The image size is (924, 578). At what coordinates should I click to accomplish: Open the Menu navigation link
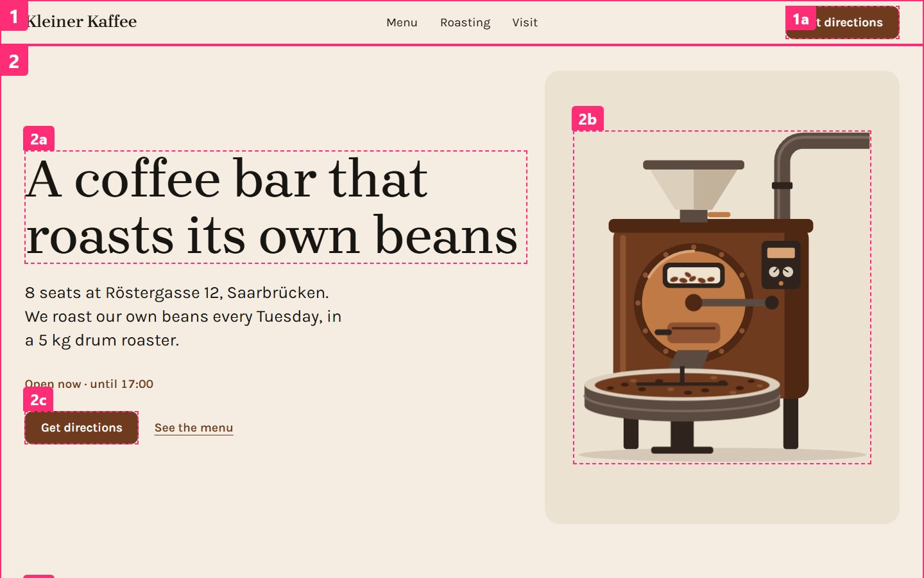click(x=402, y=22)
